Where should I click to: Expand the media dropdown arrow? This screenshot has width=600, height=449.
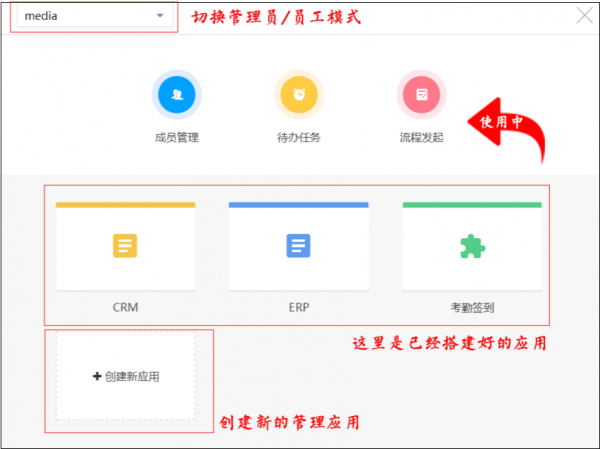tap(160, 16)
